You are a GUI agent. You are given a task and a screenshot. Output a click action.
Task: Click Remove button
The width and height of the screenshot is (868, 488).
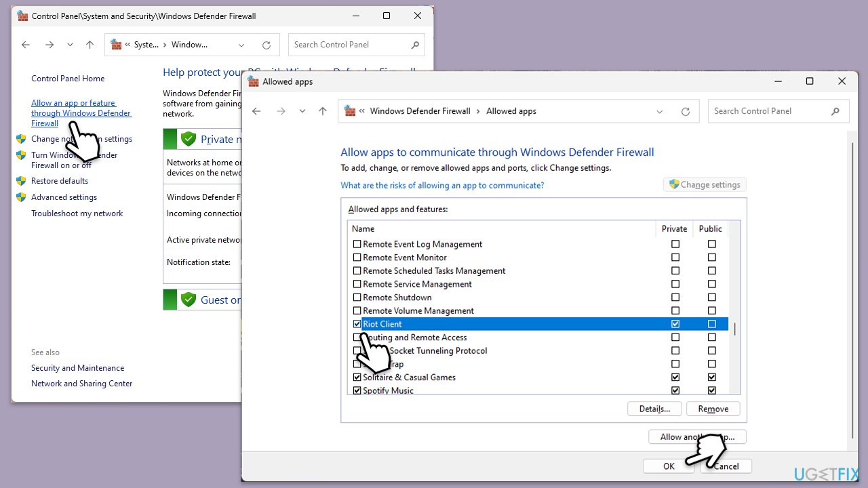pos(713,409)
